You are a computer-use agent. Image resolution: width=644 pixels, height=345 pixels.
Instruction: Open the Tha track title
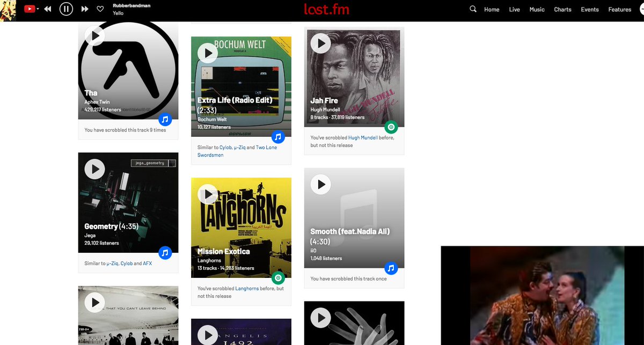[91, 93]
